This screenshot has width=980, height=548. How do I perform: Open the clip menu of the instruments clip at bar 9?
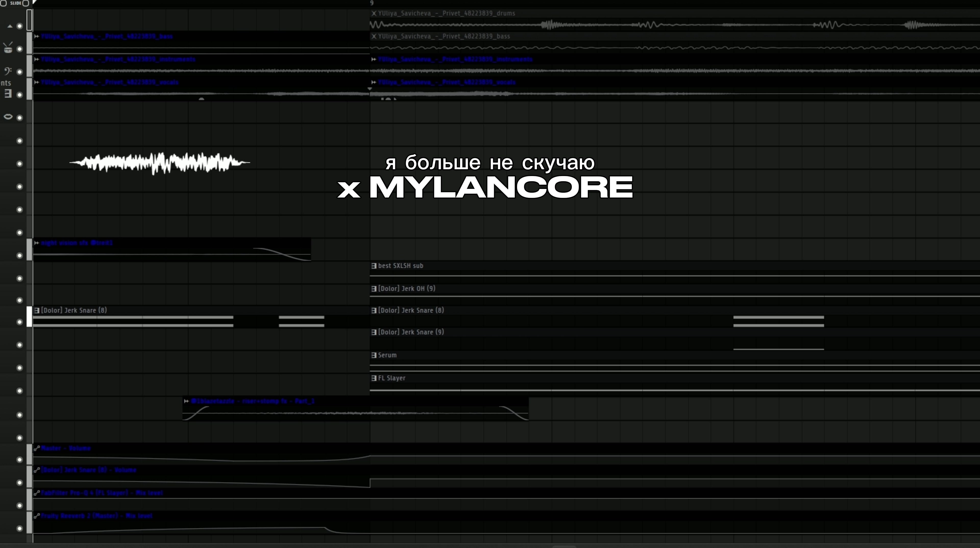(x=374, y=59)
